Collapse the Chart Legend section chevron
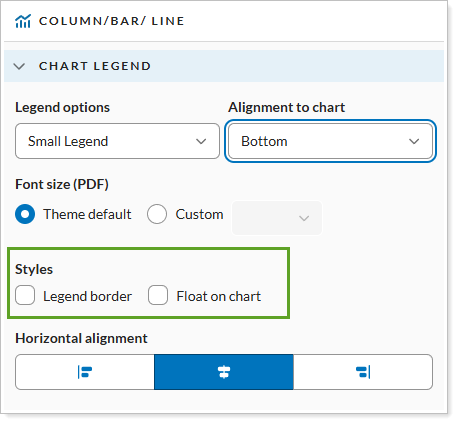Viewport: 457px width, 423px height. 19,66
